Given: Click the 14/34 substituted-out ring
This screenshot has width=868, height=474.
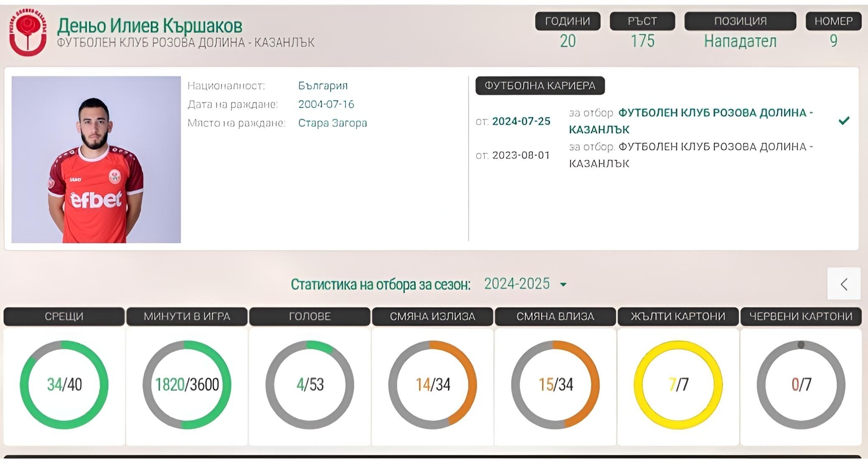Looking at the screenshot, I should (x=432, y=385).
